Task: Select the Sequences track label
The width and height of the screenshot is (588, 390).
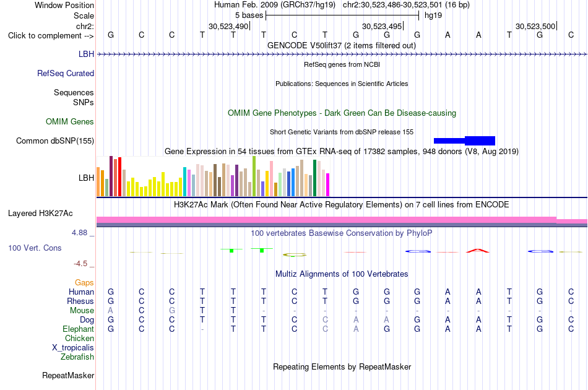Action: (74, 92)
